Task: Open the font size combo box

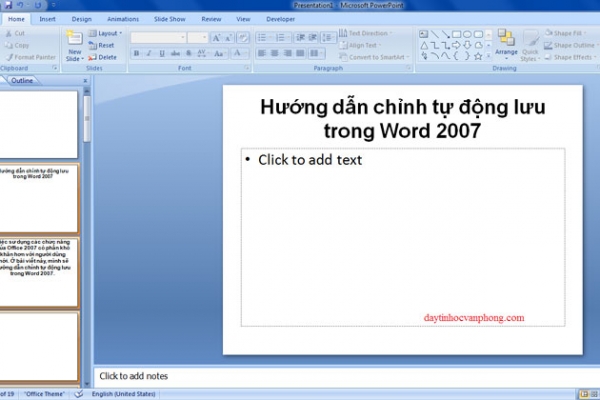Action: click(x=197, y=38)
